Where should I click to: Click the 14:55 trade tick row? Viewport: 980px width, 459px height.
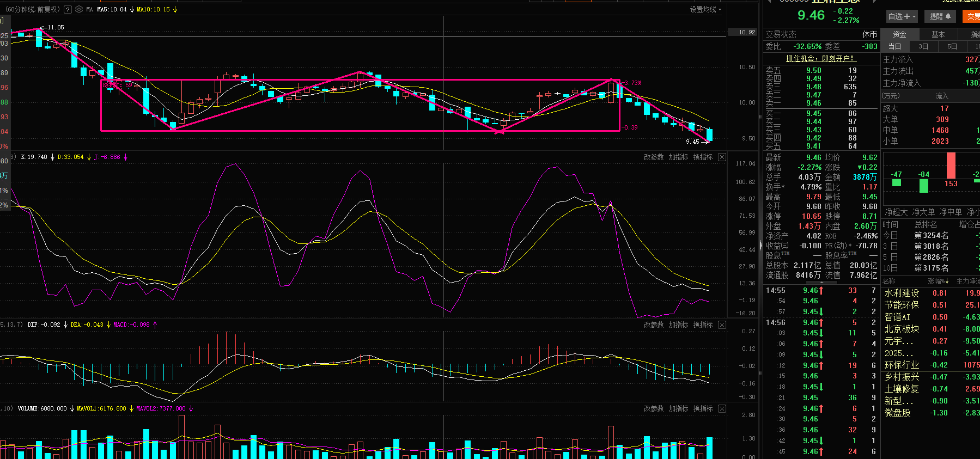tap(820, 290)
